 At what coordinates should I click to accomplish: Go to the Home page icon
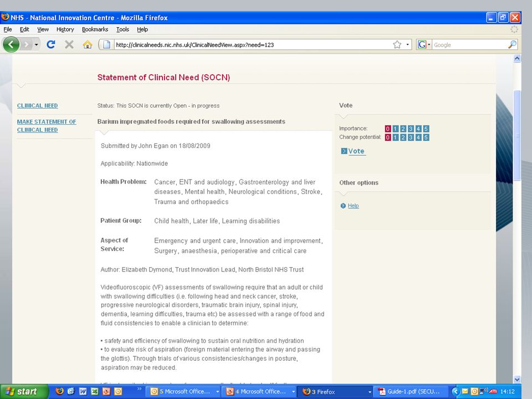[x=88, y=44]
